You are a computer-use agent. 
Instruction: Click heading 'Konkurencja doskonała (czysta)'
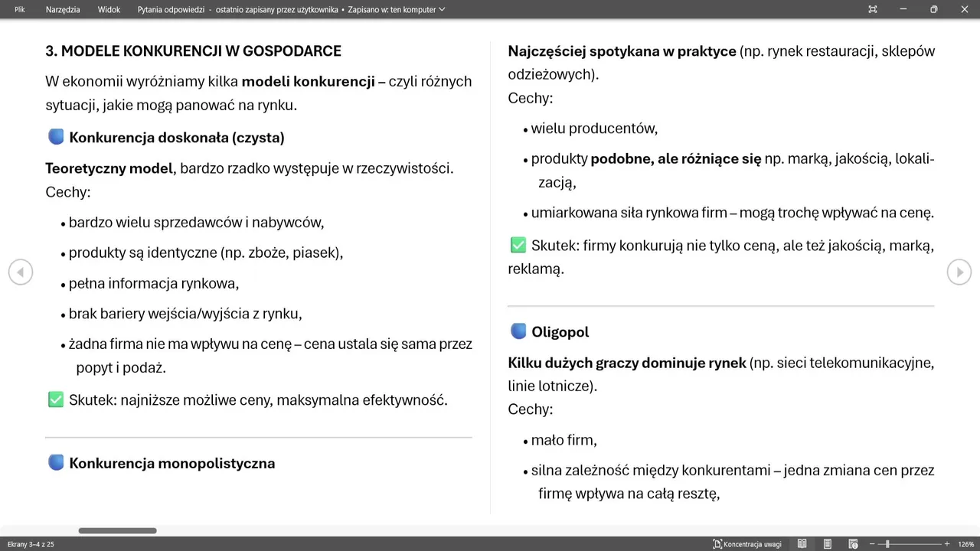coord(177,138)
